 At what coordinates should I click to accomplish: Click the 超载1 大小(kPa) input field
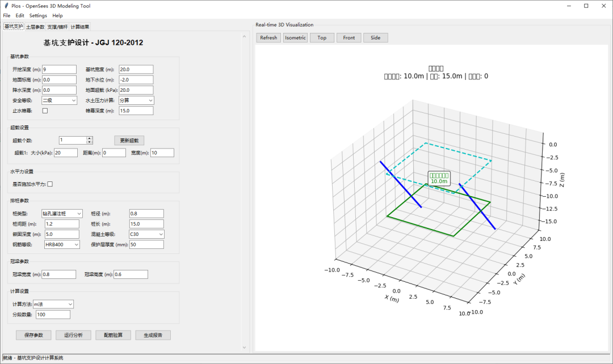[x=66, y=153]
